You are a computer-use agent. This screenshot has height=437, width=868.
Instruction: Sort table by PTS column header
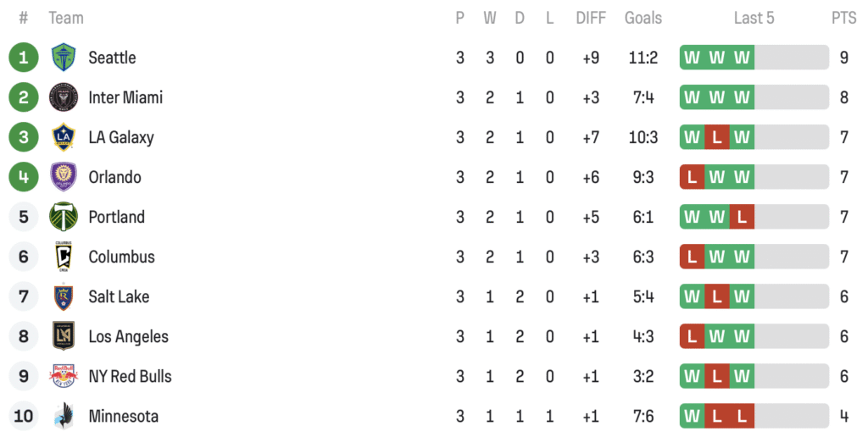pos(843,18)
